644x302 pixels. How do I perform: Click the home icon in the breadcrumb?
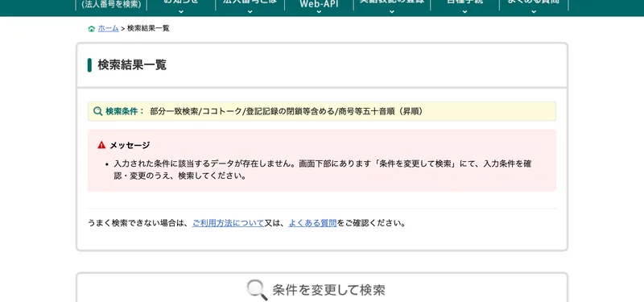(x=92, y=29)
